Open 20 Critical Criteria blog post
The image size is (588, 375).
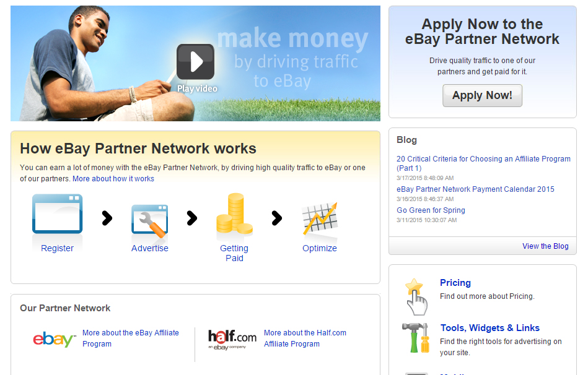coord(483,163)
